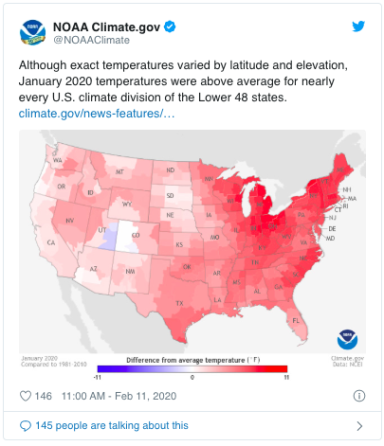Open the @NOAAClimate handle link
Image resolution: width=384 pixels, height=446 pixels.
pos(92,40)
